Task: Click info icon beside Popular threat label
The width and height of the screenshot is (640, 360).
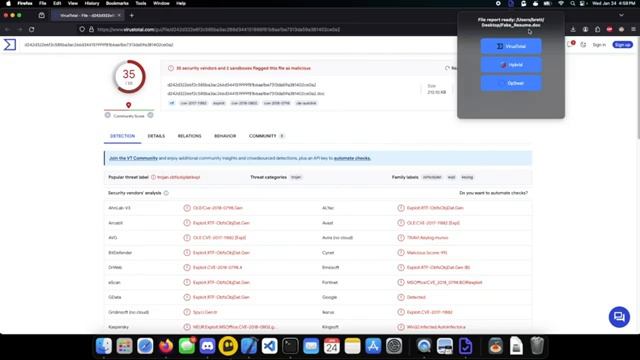Action: pyautogui.click(x=153, y=177)
